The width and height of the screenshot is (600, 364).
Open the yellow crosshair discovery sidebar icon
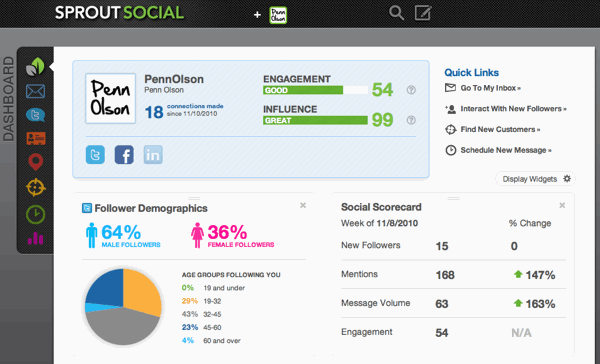[x=36, y=188]
